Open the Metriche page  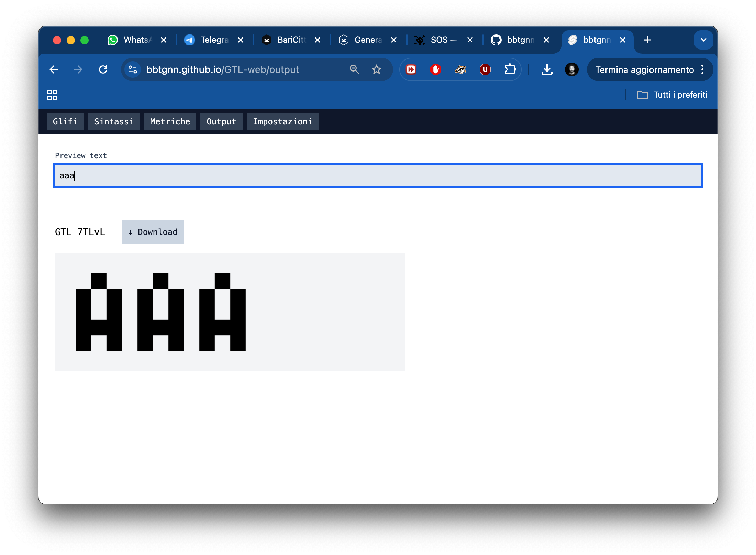(x=170, y=122)
